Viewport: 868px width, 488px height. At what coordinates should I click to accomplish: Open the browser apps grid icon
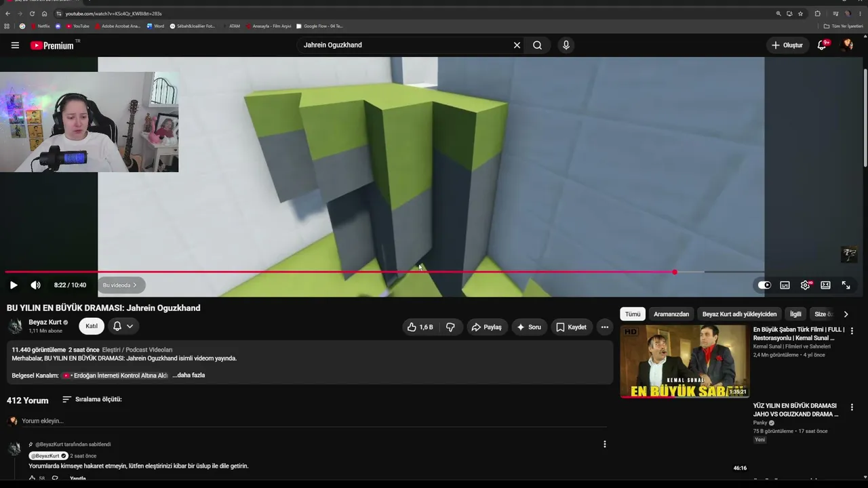pyautogui.click(x=7, y=26)
